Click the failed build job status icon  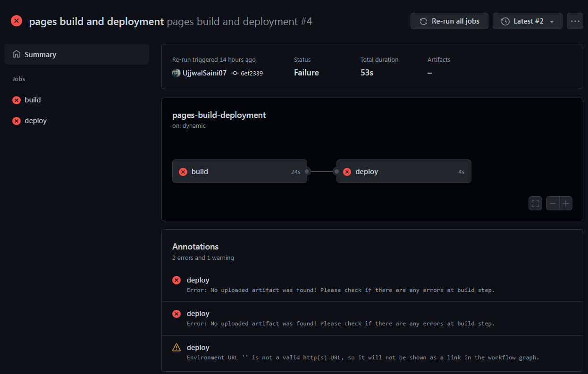tap(16, 100)
